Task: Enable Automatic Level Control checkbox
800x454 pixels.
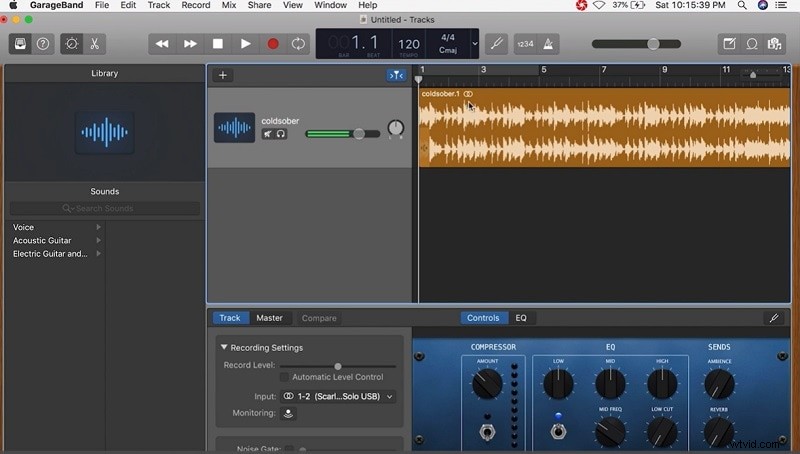Action: pos(284,377)
